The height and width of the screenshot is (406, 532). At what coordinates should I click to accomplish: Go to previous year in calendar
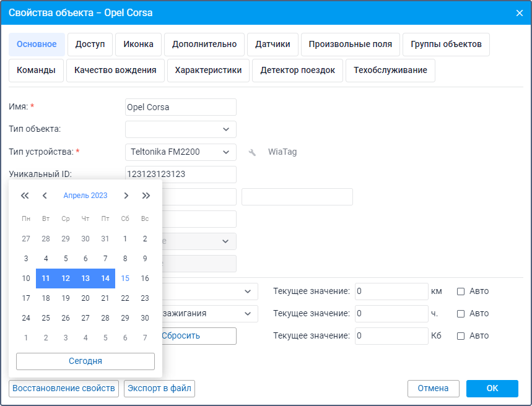click(x=25, y=196)
